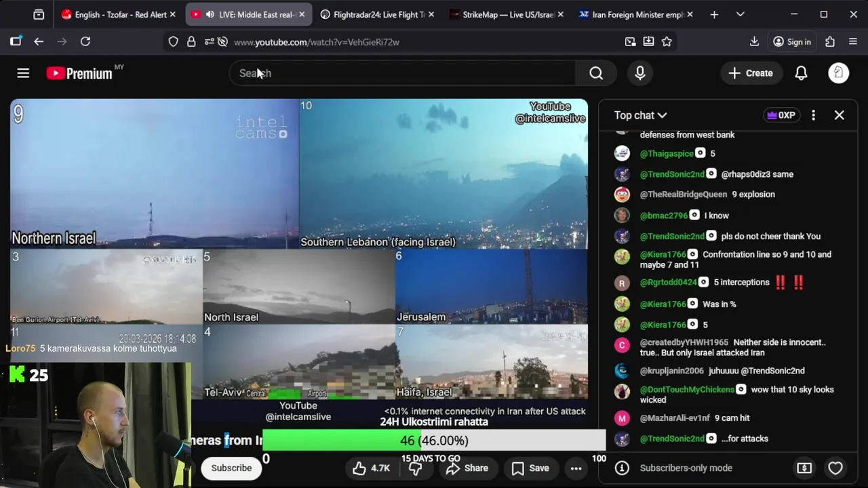The height and width of the screenshot is (488, 868).
Task: Select the LIVE: Middle East real-time tab
Action: click(x=250, y=14)
